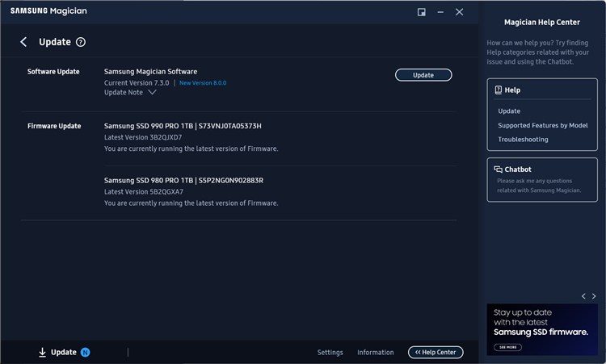Click the New Version 8.0.0 link

click(x=203, y=83)
